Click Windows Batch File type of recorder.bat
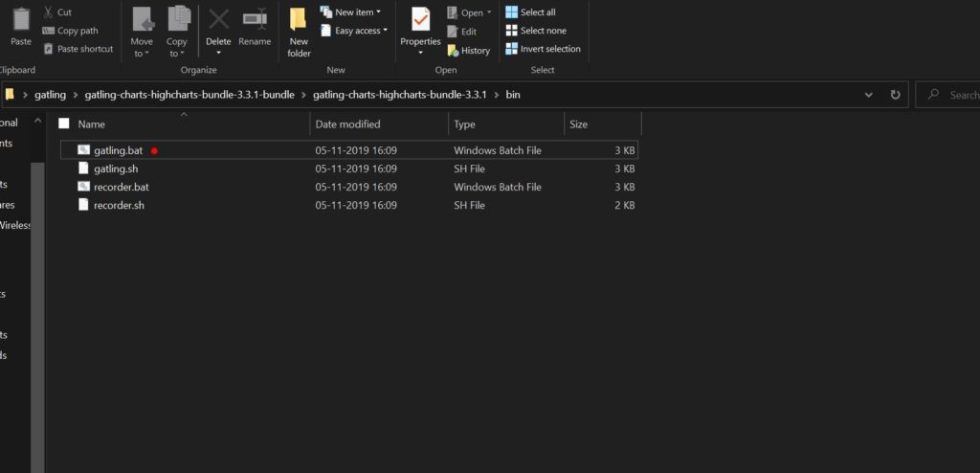Image resolution: width=980 pixels, height=473 pixels. point(498,187)
